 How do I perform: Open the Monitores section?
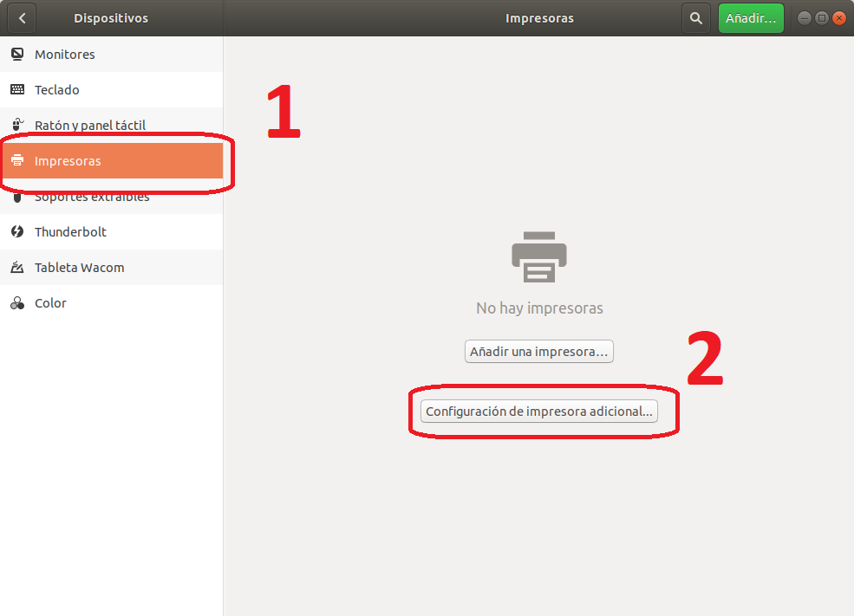point(111,54)
